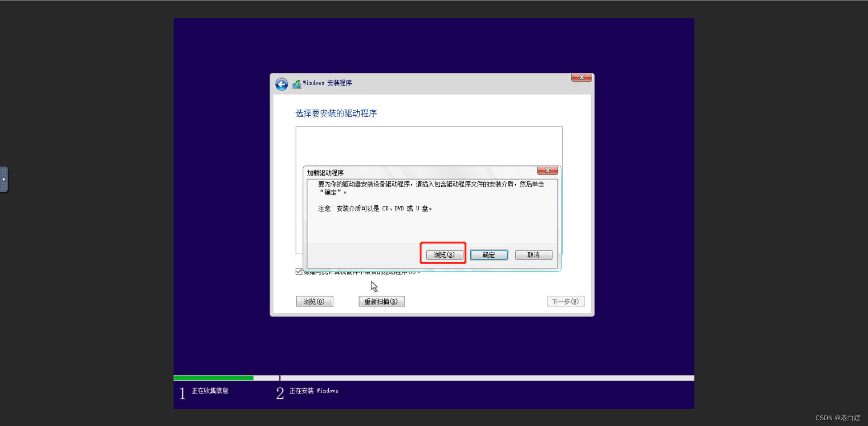Close the Windows 安装程序 window
This screenshot has width=868, height=426.
581,77
